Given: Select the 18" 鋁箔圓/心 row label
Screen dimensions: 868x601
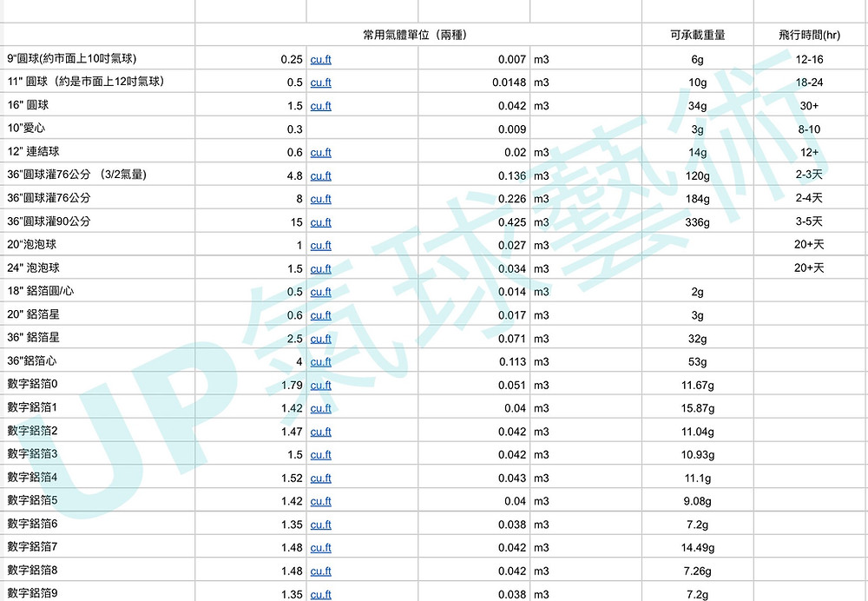Looking at the screenshot, I should [97, 290].
